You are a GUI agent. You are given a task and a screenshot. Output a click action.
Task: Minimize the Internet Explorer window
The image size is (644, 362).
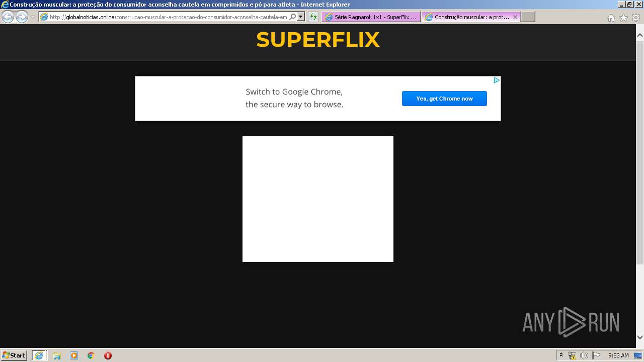click(621, 5)
